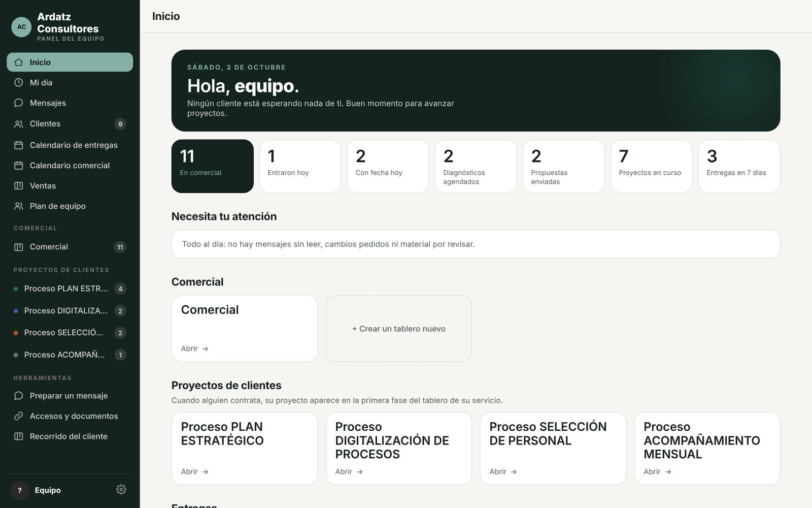Go to Ventas in the sidebar
Image resolution: width=812 pixels, height=508 pixels.
point(70,185)
